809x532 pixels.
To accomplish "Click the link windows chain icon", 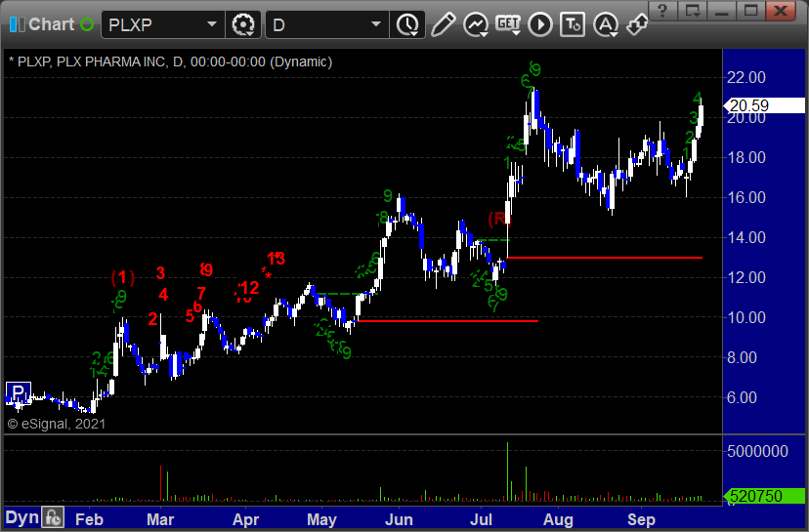I will click(637, 24).
